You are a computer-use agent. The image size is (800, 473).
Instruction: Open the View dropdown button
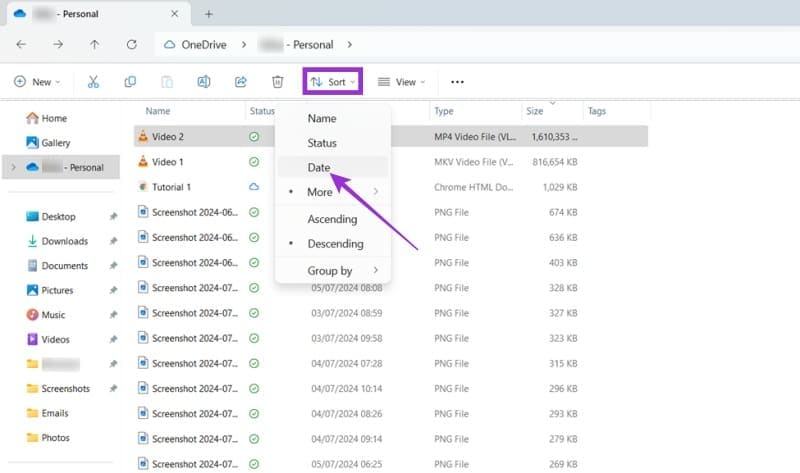[402, 82]
